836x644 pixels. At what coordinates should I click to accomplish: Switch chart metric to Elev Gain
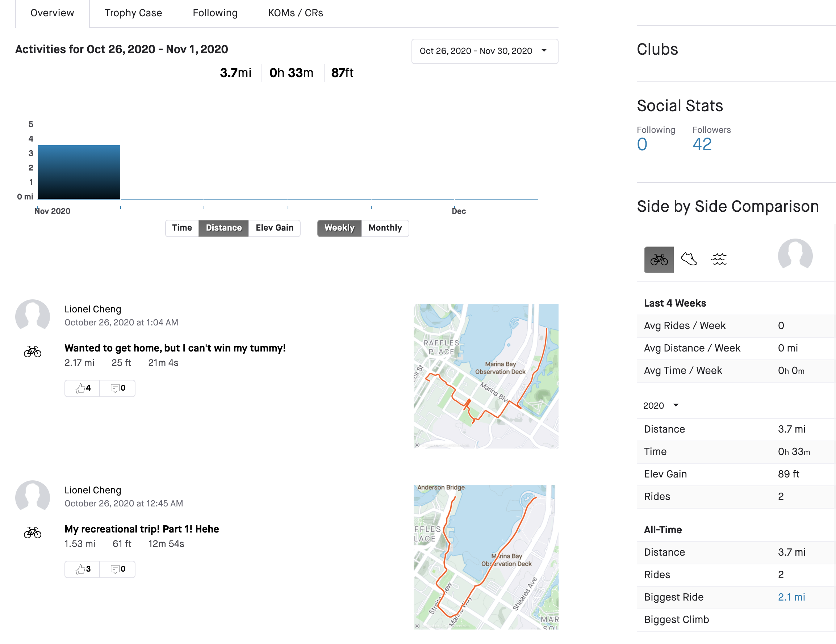point(275,228)
